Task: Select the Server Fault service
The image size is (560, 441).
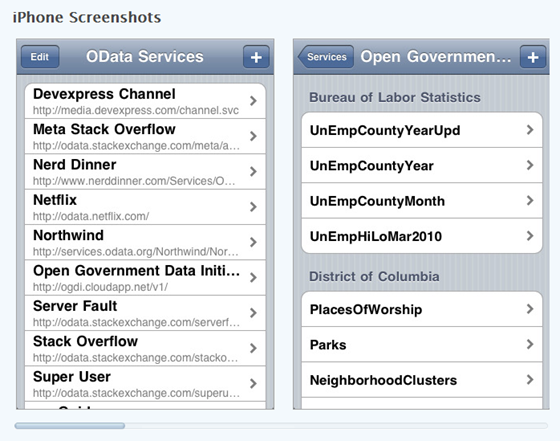Action: coord(145,313)
